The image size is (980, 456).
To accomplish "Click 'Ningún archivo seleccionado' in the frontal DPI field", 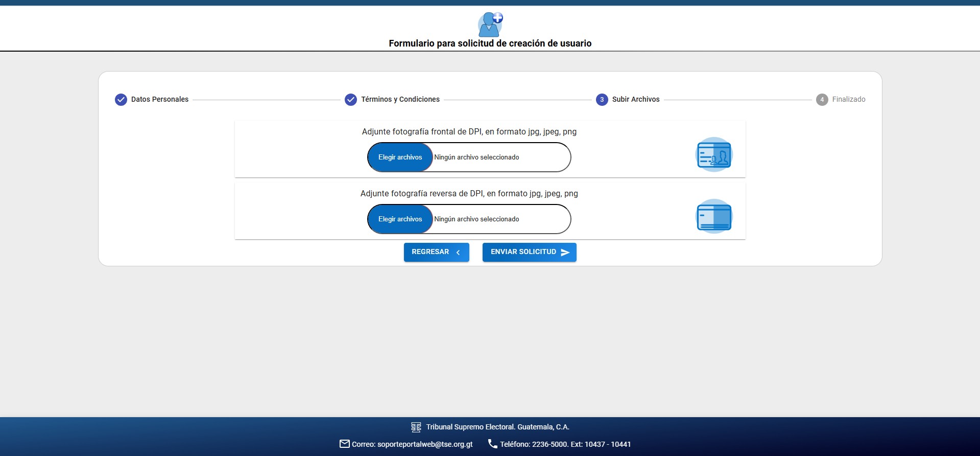I will pyautogui.click(x=476, y=157).
